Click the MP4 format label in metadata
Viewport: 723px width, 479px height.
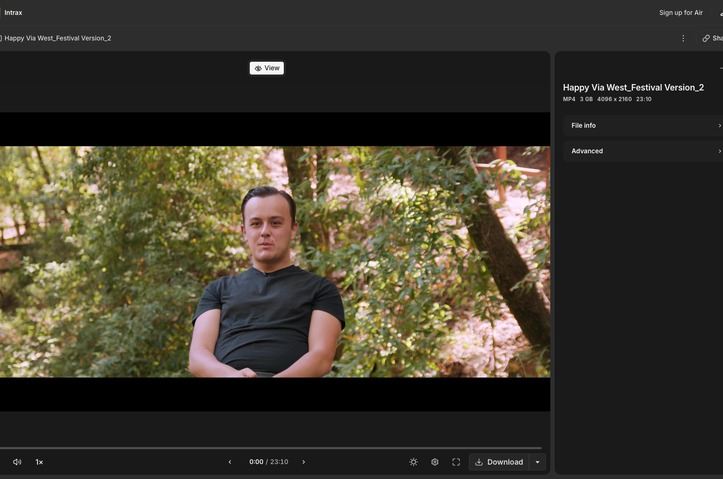click(569, 99)
